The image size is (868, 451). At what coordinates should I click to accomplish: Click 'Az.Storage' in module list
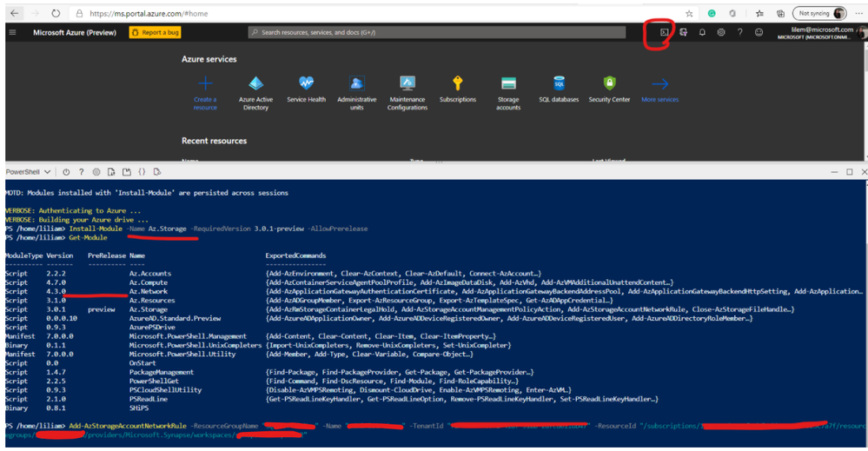tap(149, 309)
